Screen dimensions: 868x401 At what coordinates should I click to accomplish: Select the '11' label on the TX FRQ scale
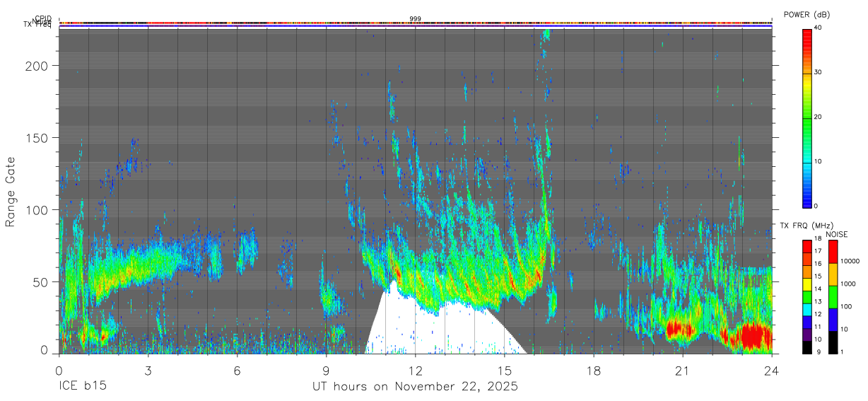coord(818,327)
